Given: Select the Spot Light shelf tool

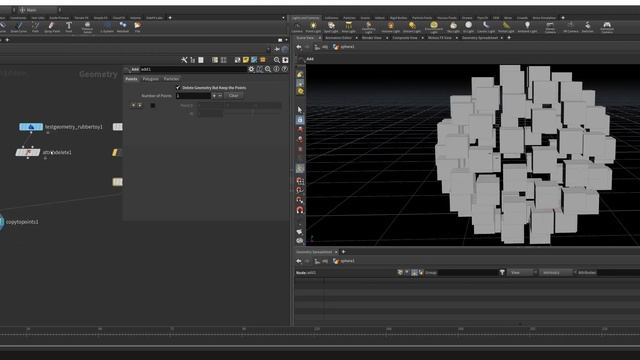Looking at the screenshot, I should coord(331,27).
